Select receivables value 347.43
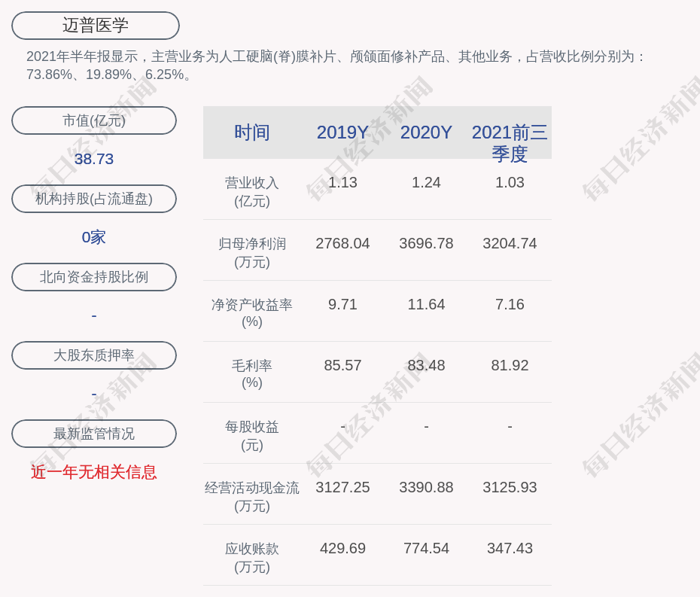The height and width of the screenshot is (597, 700). pos(510,548)
